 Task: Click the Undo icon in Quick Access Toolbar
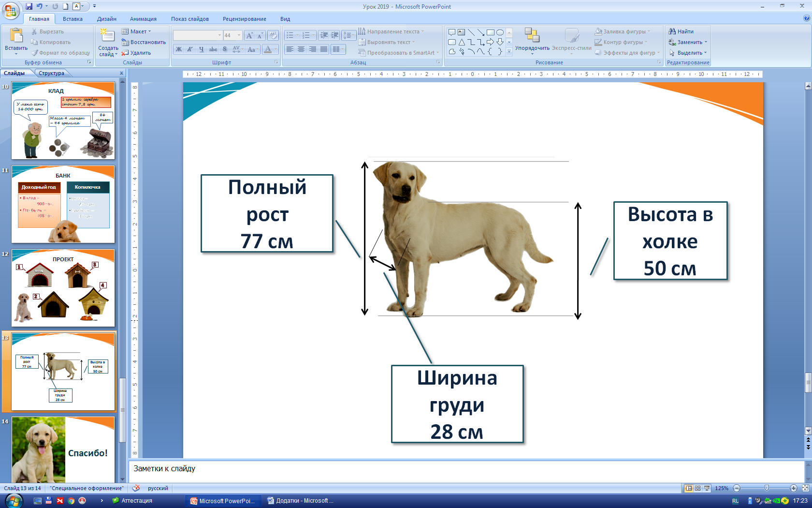(39, 6)
